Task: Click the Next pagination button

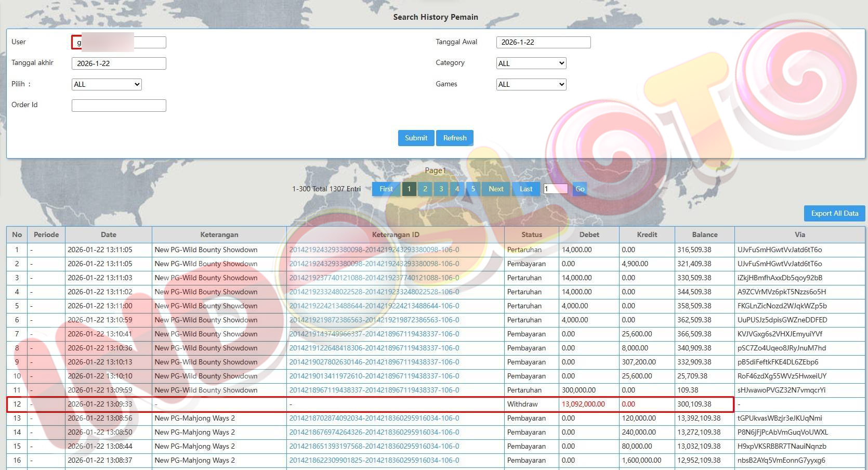Action: coord(495,189)
